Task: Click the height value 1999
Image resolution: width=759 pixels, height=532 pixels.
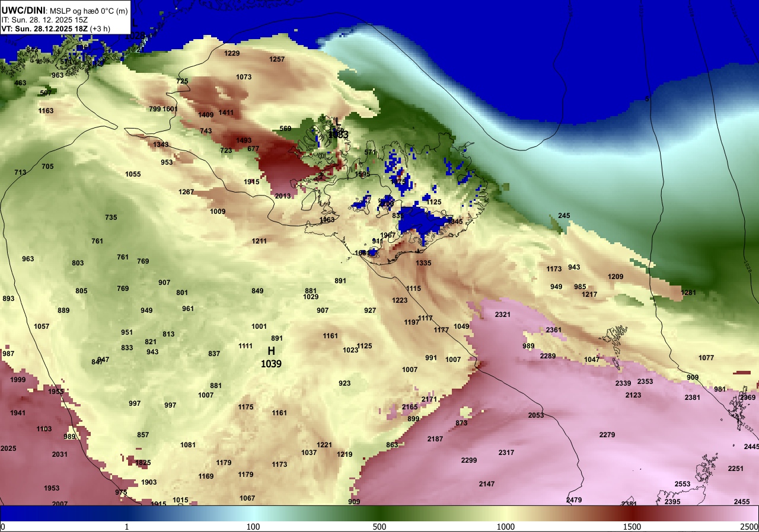Action: click(x=18, y=380)
